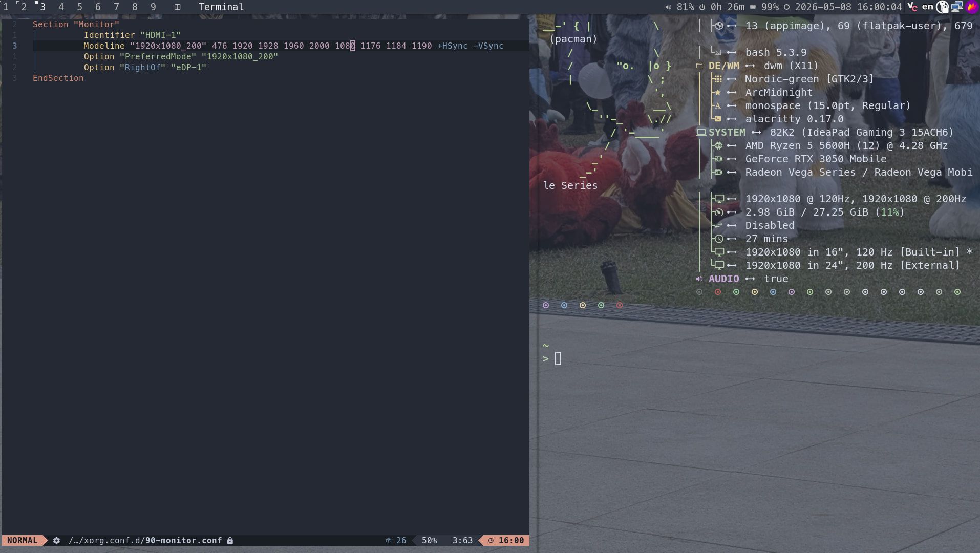
Task: Toggle the dwm layout symbol
Action: tap(177, 7)
